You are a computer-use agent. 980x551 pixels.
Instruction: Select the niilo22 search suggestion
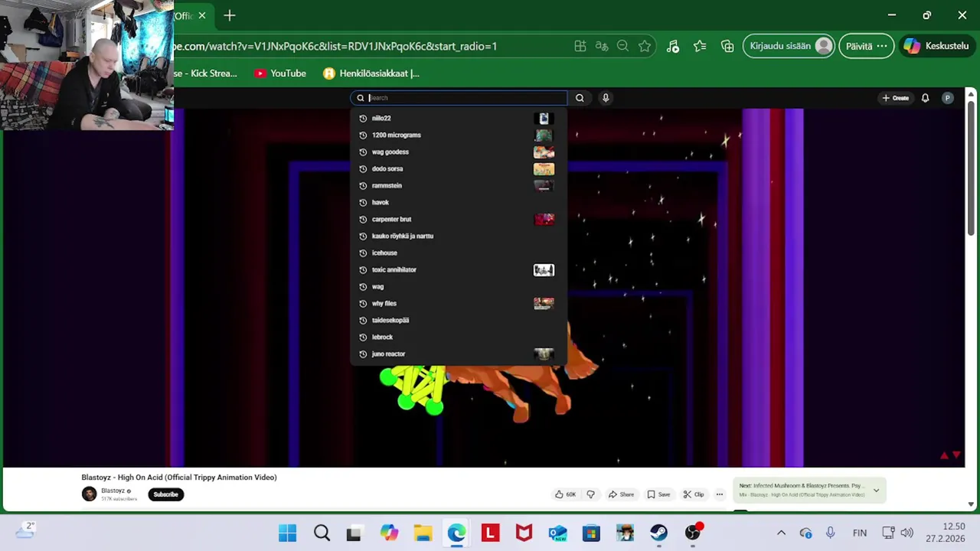[459, 119]
